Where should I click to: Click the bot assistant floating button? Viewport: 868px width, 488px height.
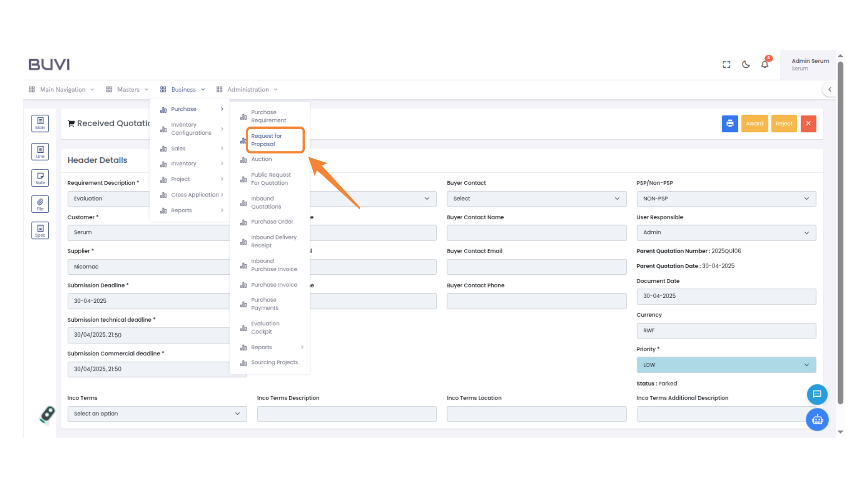[817, 419]
